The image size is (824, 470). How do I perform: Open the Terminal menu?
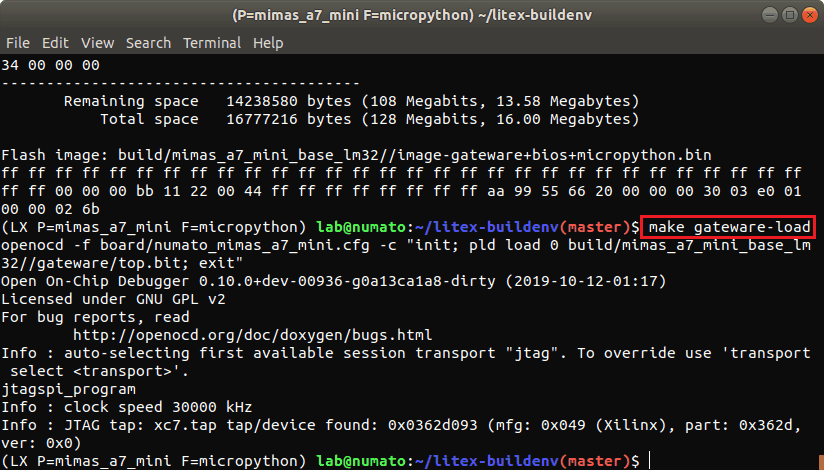(212, 43)
